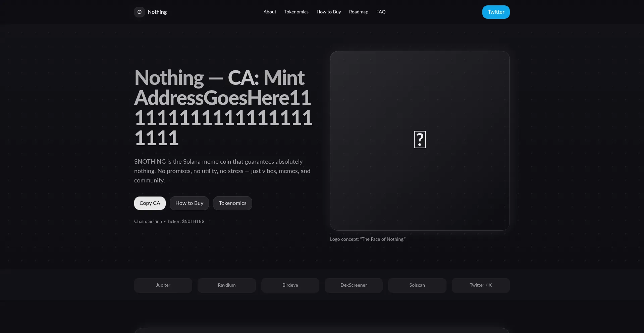This screenshot has height=333, width=644.
Task: Jump to the FAQ section link
Action: (x=381, y=12)
